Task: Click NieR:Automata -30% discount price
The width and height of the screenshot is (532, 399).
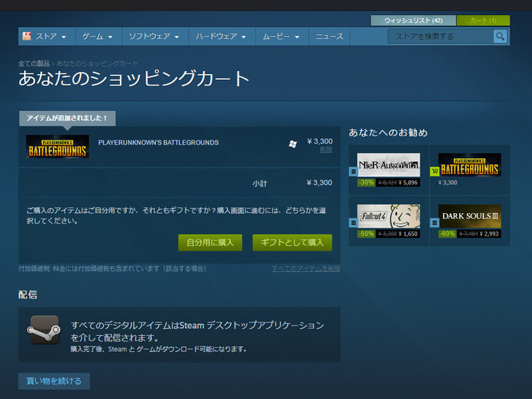Action: [x=388, y=183]
